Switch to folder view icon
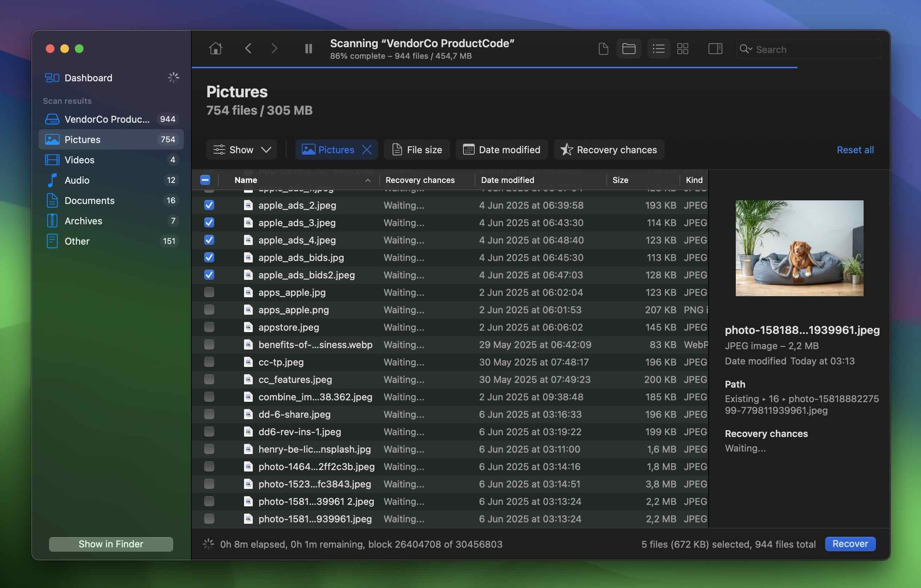The image size is (921, 588). 629,49
